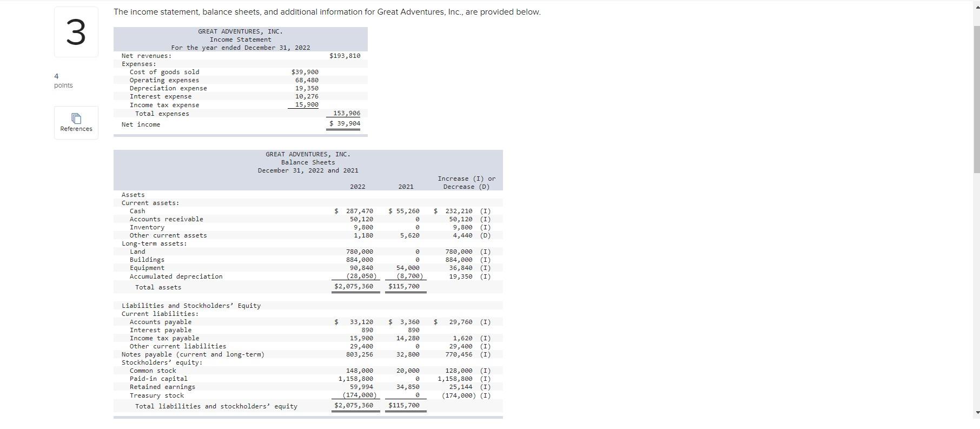Click the 'Total liabilities and stockholders' equity' label

pyautogui.click(x=216, y=406)
